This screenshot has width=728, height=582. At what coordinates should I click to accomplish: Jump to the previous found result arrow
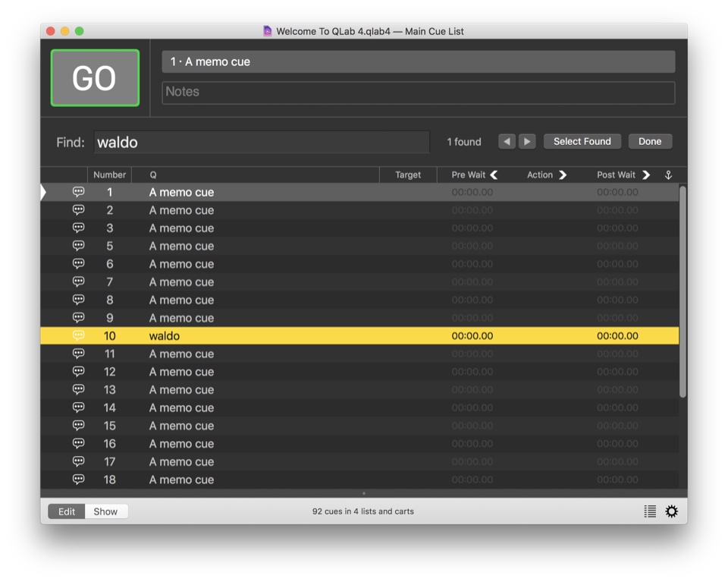click(507, 142)
